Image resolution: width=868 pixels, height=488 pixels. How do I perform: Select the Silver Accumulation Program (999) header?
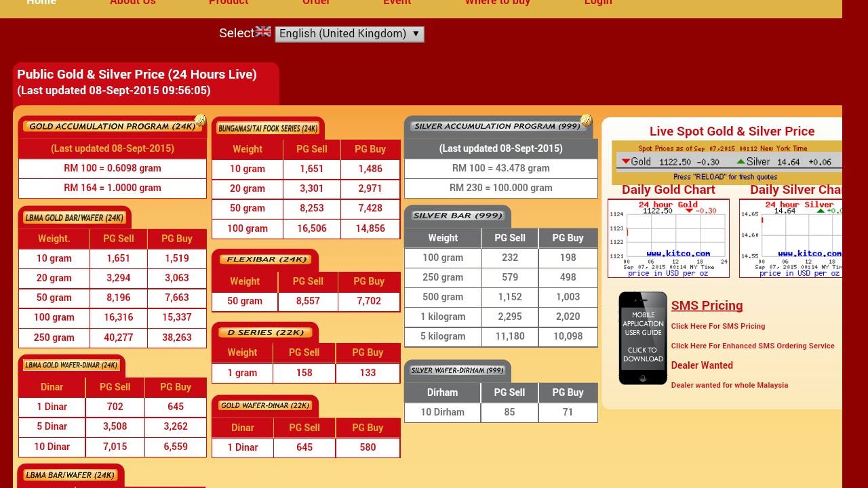[x=497, y=126]
